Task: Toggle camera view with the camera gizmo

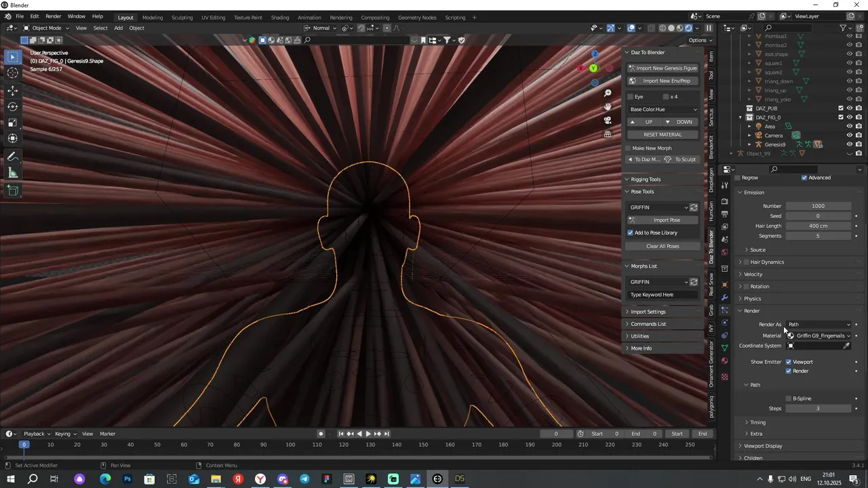Action: (608, 120)
